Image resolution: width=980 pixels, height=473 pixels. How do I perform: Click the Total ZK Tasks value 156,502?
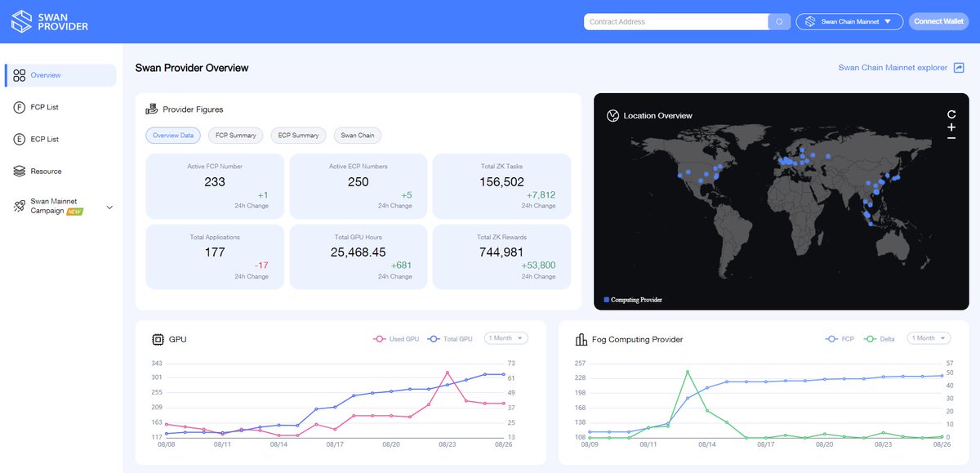(502, 182)
